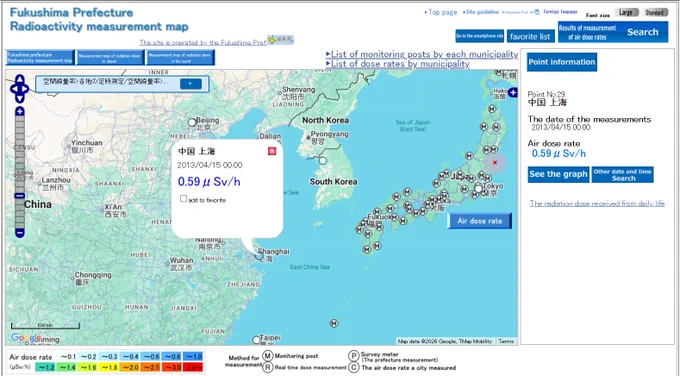Pan the map left with the left arrow

click(x=13, y=89)
